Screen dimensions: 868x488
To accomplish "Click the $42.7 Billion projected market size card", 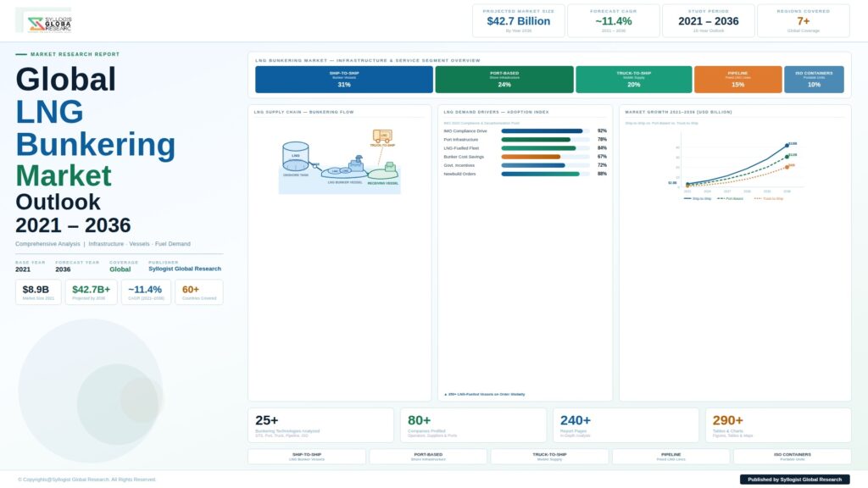I will coord(518,21).
